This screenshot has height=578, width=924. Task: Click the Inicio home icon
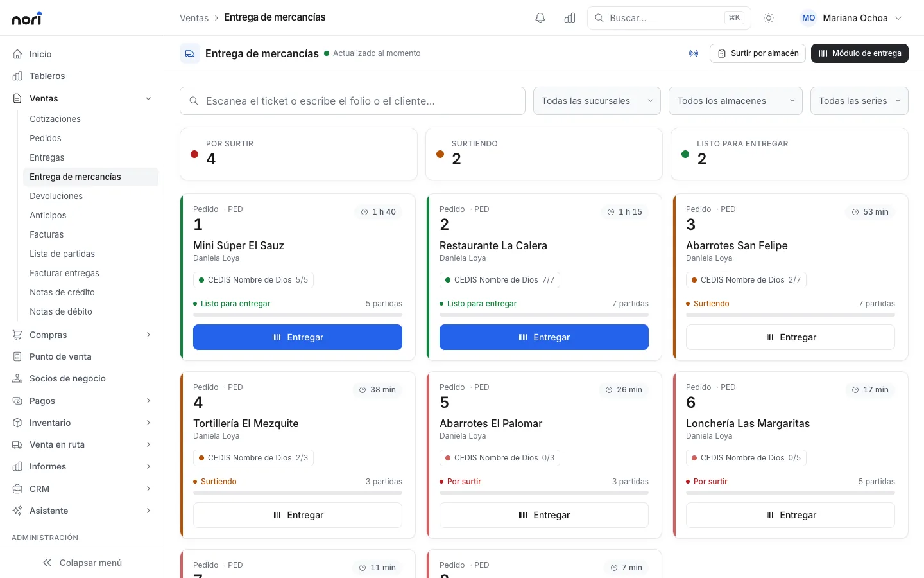[17, 54]
